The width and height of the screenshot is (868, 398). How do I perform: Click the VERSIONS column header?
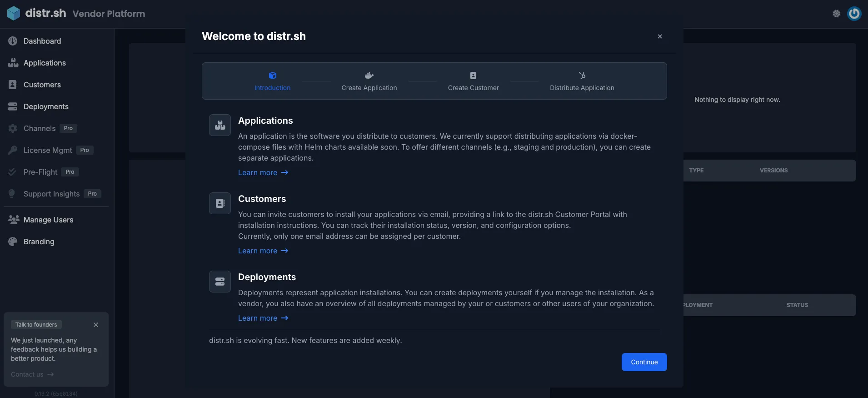coord(774,171)
